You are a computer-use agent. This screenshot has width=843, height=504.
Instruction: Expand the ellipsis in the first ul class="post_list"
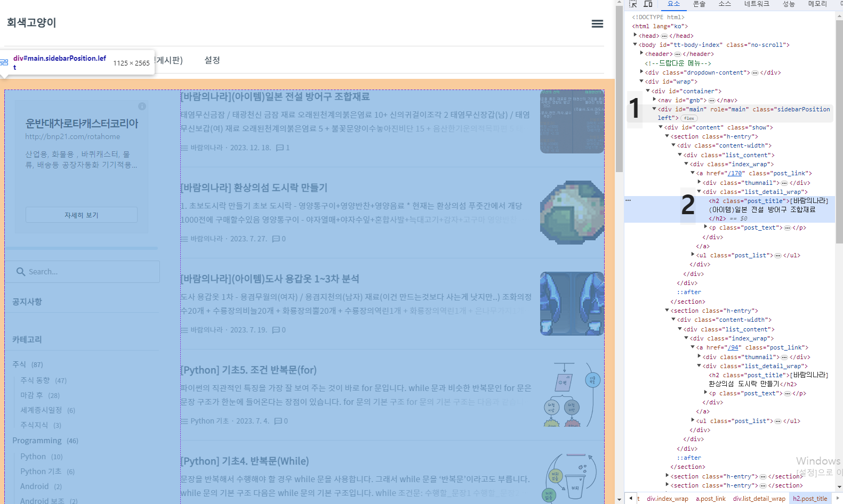(778, 255)
